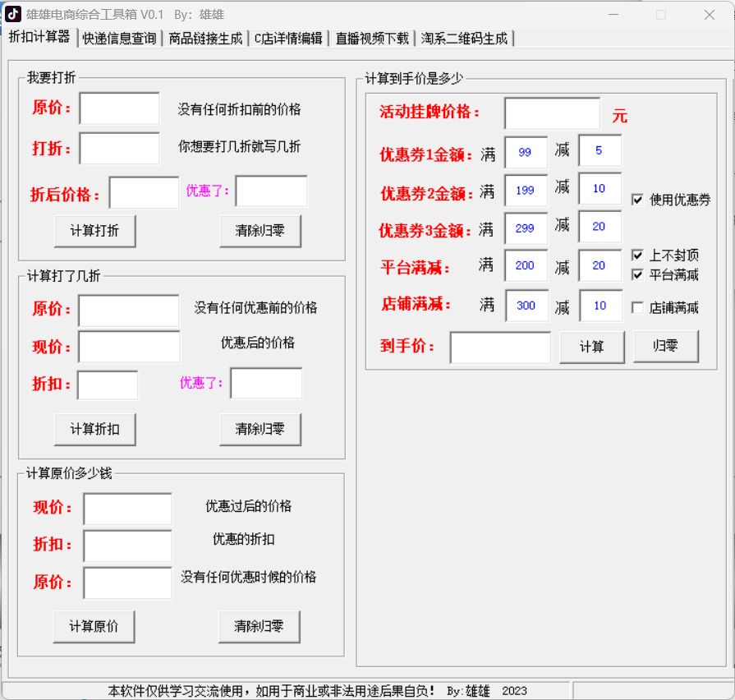This screenshot has width=735, height=700.
Task: Click the 折扣 result field in 计算打了几折
Action: click(108, 385)
